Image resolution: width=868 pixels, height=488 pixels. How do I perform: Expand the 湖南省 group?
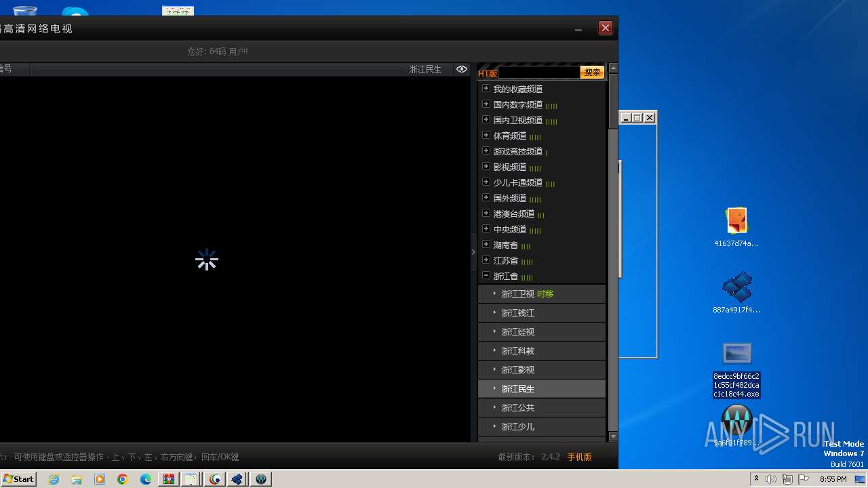click(486, 245)
